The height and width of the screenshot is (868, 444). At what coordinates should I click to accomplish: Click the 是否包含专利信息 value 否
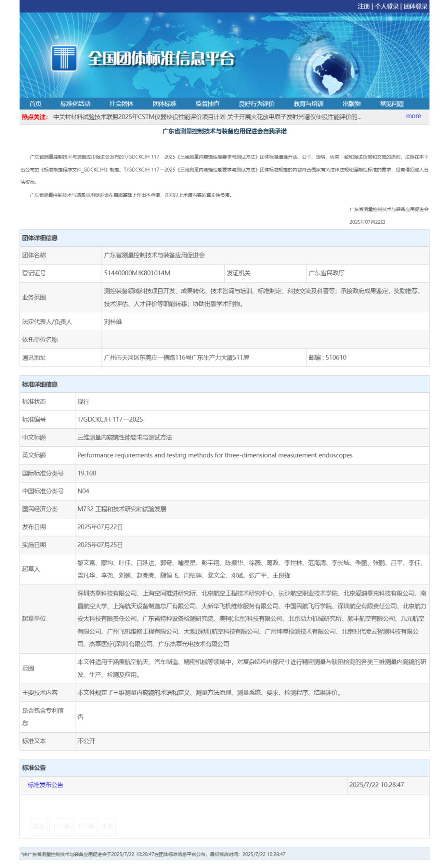click(x=81, y=716)
